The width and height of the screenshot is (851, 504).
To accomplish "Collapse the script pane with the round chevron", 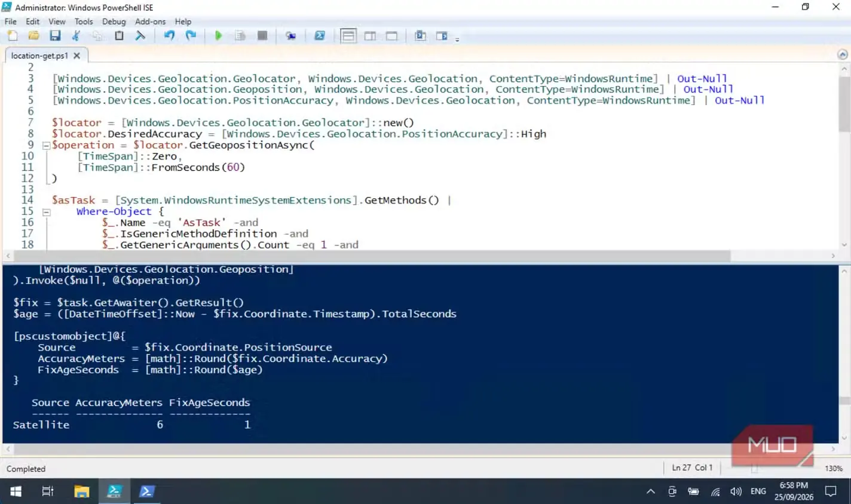I will pyautogui.click(x=843, y=54).
